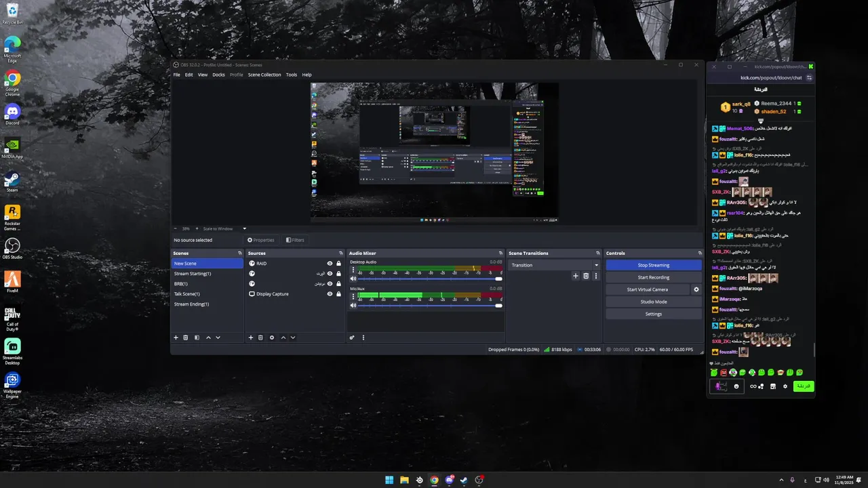Image resolution: width=868 pixels, height=488 pixels.
Task: Undock the Audio Mixer panel
Action: [500, 253]
